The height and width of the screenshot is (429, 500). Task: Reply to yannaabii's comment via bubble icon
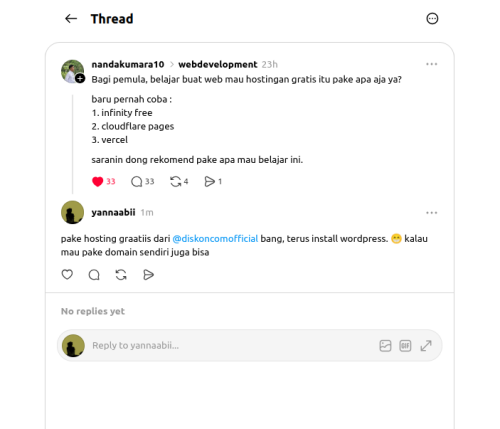pyautogui.click(x=94, y=275)
